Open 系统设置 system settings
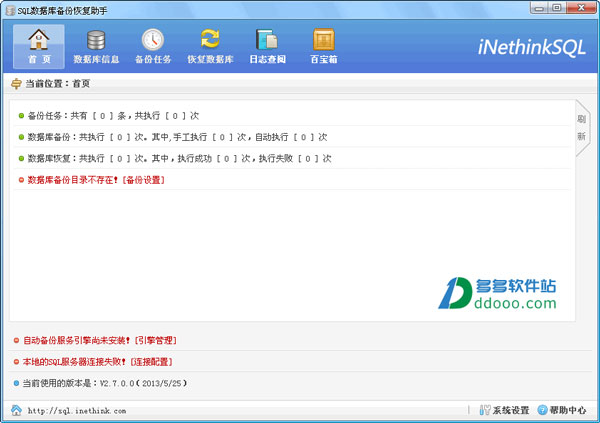The height and width of the screenshot is (423, 600). click(504, 410)
